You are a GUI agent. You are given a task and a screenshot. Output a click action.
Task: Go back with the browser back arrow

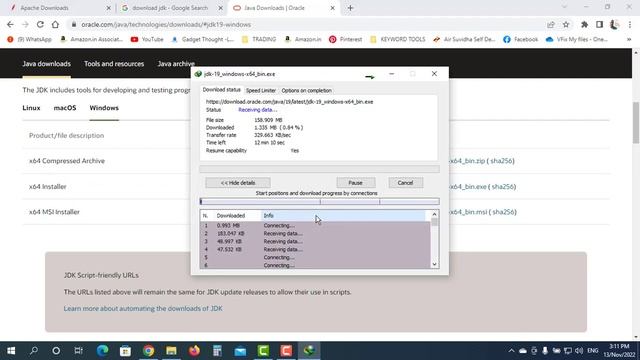point(10,24)
